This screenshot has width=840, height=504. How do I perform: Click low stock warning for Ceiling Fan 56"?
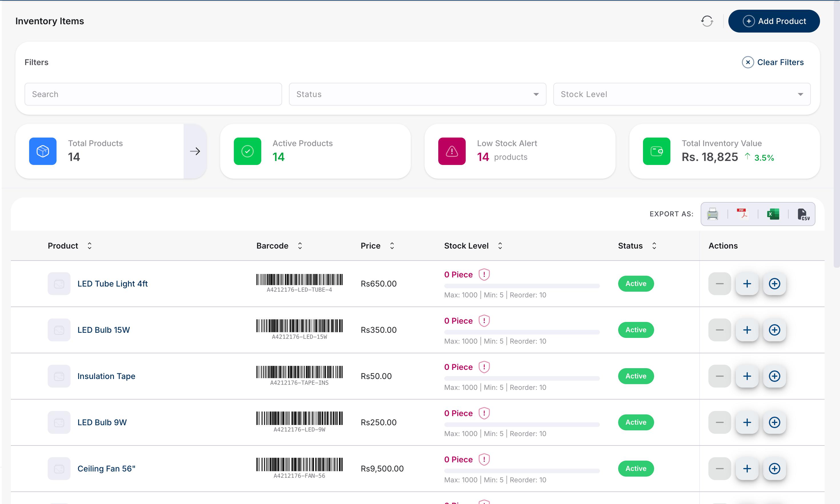pos(484,459)
